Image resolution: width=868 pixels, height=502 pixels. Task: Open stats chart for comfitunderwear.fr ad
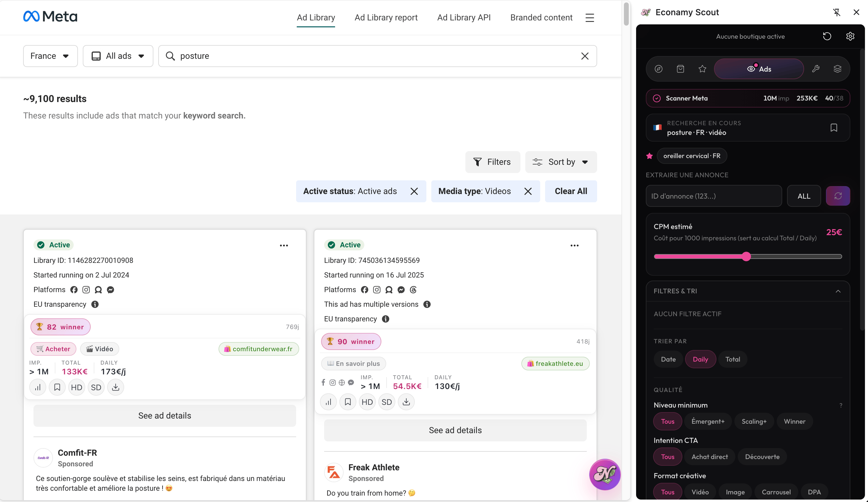(38, 387)
